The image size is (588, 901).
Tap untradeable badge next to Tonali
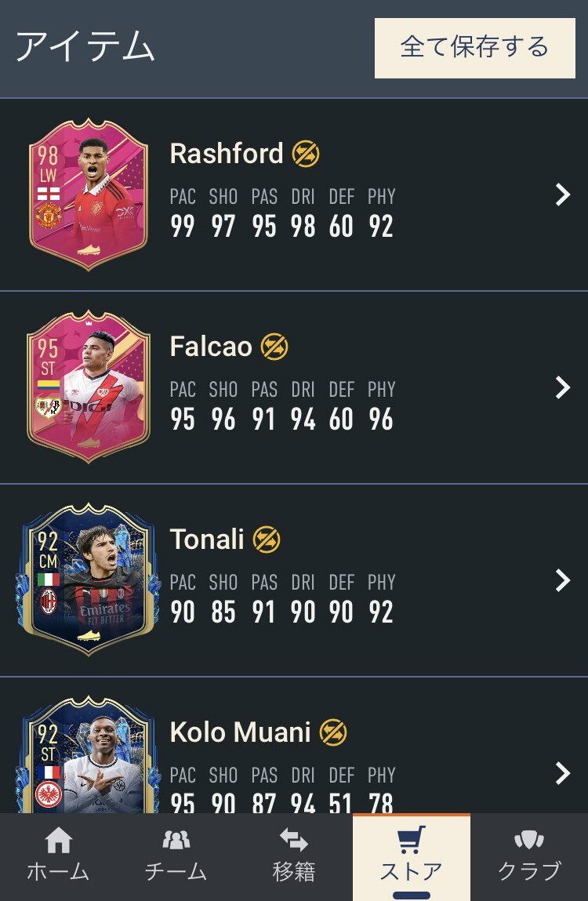(x=267, y=540)
